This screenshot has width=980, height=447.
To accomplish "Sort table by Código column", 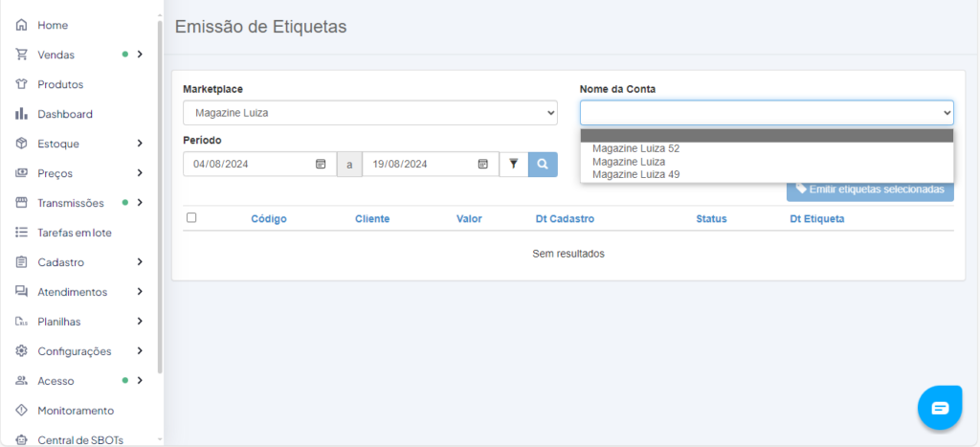I will pyautogui.click(x=269, y=219).
